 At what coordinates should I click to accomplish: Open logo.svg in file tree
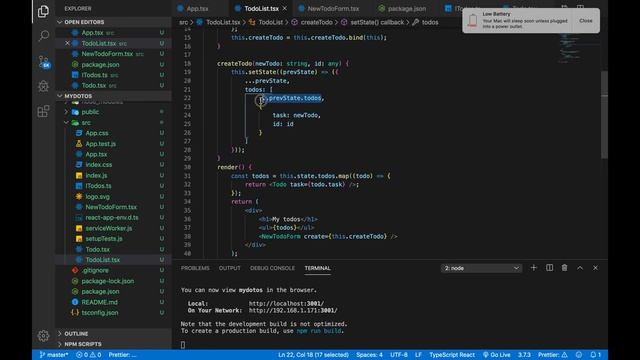97,197
